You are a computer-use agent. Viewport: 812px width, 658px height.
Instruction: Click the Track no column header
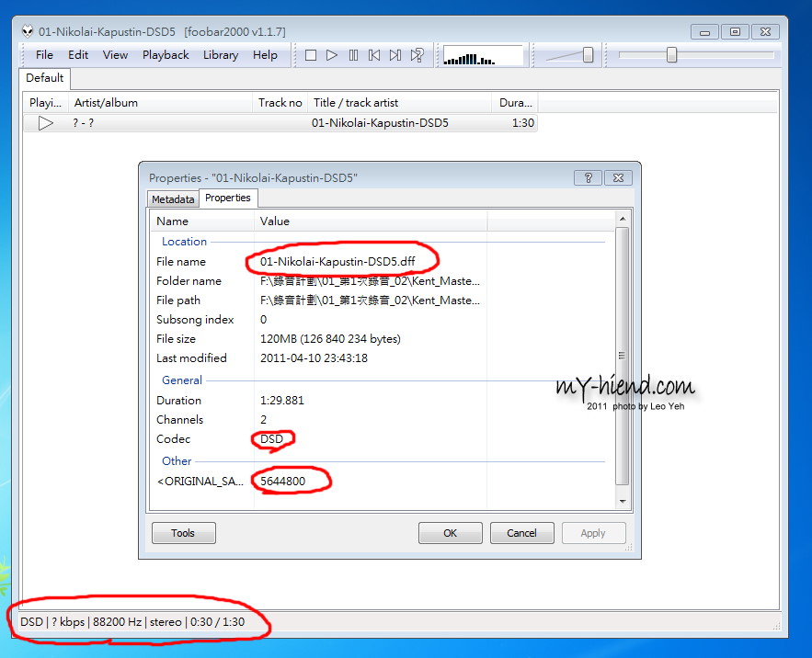pyautogui.click(x=280, y=103)
